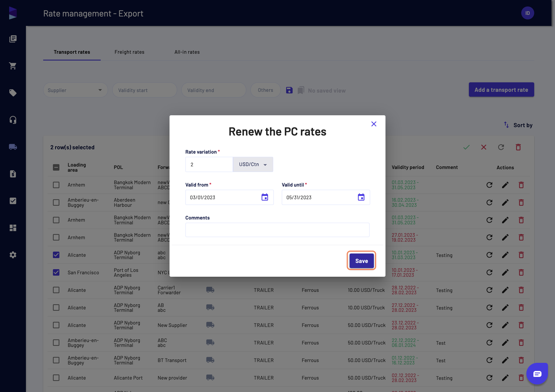The width and height of the screenshot is (555, 392).
Task: Click the bulk delete trash icon
Action: [518, 147]
